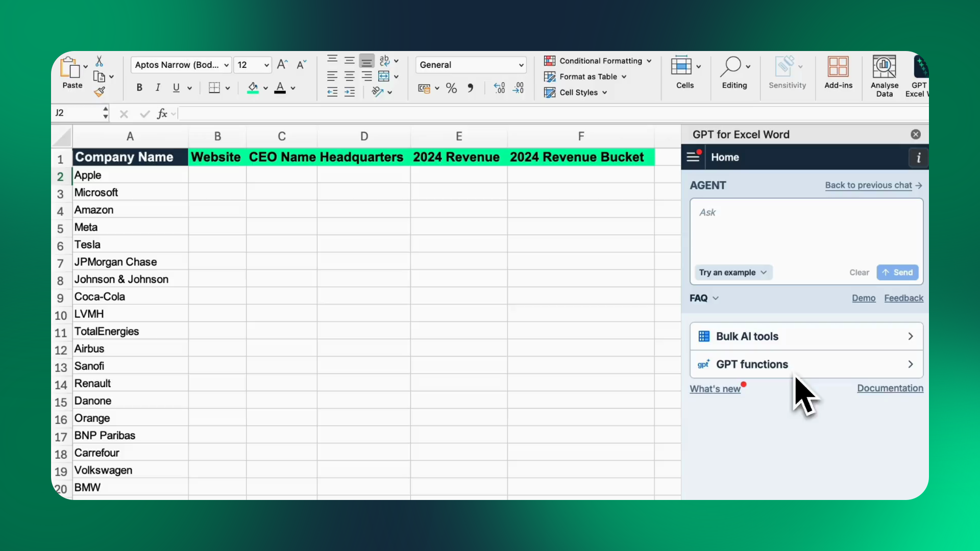Open the GPT functions menu item
This screenshot has width=980, height=551.
(x=806, y=364)
